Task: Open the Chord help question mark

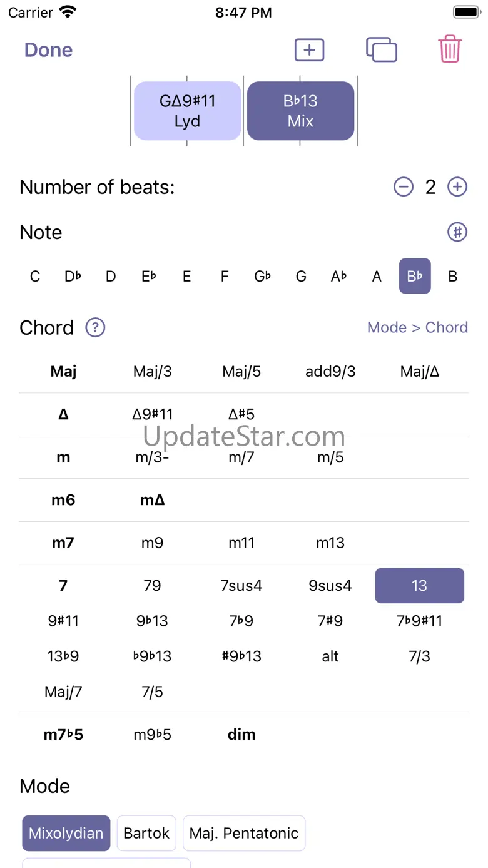Action: click(95, 327)
